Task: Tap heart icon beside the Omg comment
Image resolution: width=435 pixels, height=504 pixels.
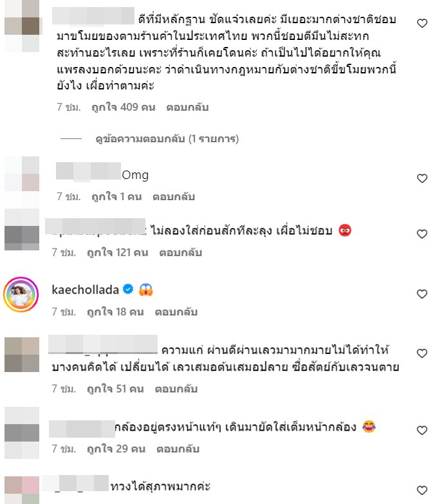Action: point(422,178)
